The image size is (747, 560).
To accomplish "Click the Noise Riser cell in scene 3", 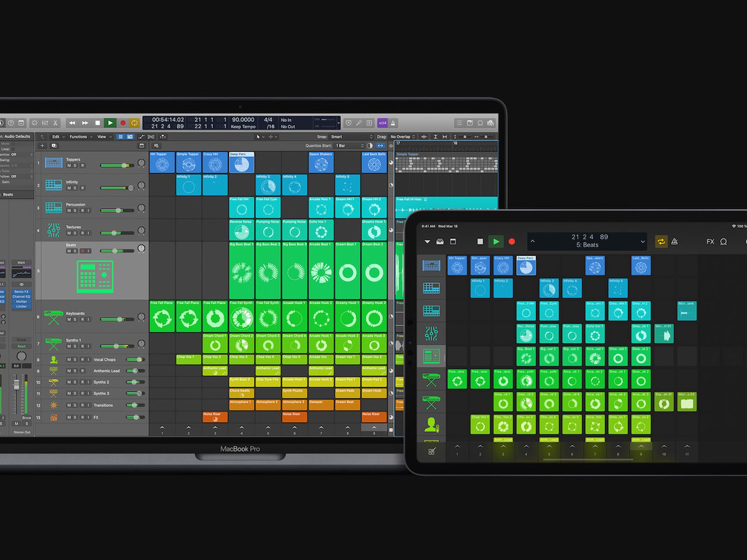I will (x=215, y=417).
